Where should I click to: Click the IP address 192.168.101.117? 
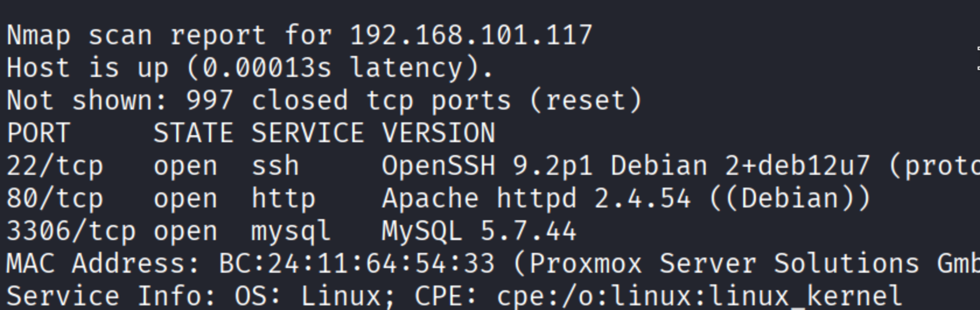tap(471, 36)
